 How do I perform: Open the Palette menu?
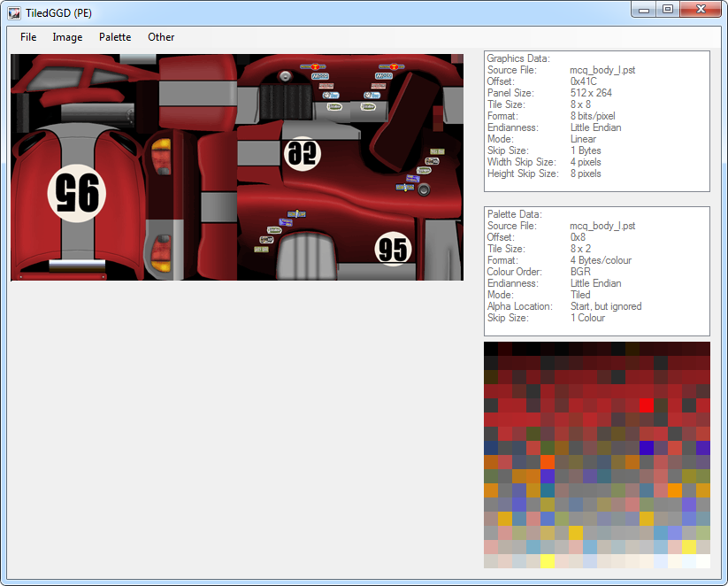coord(115,37)
